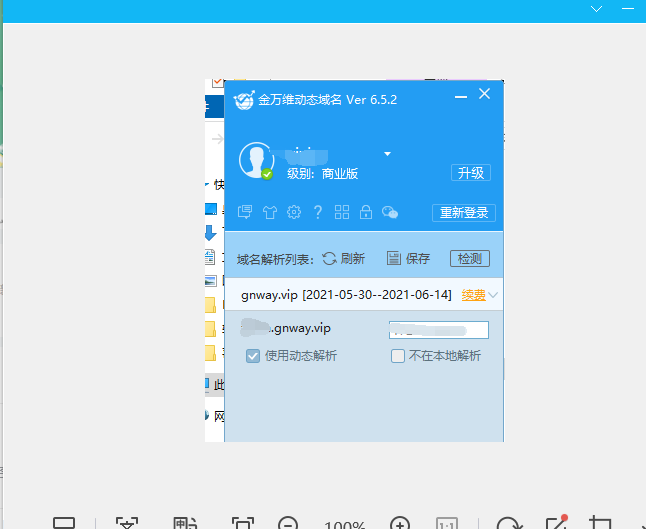Screen dimensions: 646x529
Task: Open the image viewer top chevron-down menu
Action: (596, 9)
